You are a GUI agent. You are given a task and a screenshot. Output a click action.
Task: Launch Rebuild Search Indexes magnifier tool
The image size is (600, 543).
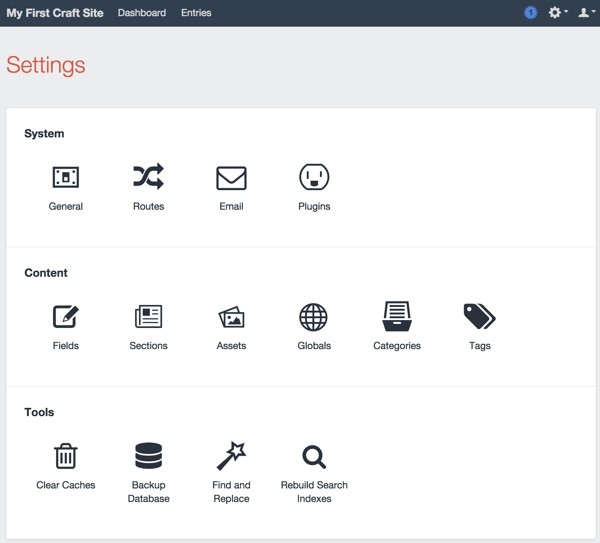314,457
